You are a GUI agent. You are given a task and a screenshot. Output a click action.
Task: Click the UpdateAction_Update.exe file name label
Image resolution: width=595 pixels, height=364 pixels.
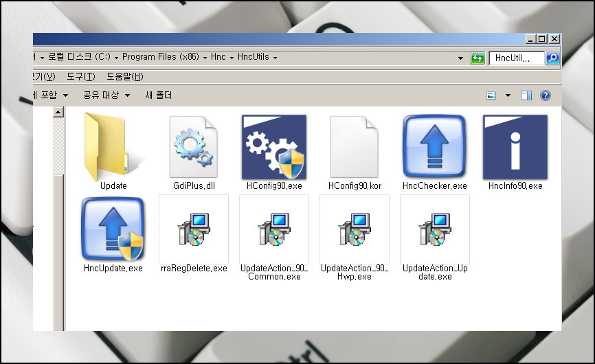pyautogui.click(x=435, y=272)
